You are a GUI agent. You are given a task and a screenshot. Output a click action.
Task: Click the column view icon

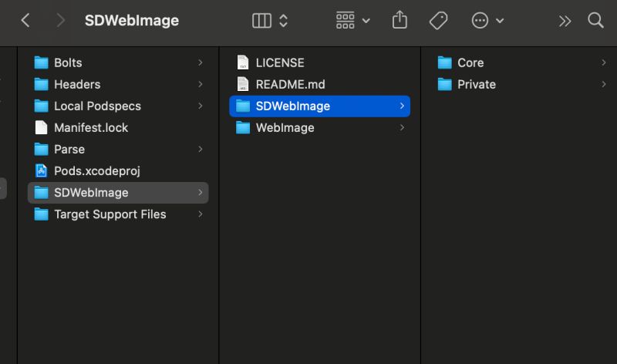pos(261,21)
